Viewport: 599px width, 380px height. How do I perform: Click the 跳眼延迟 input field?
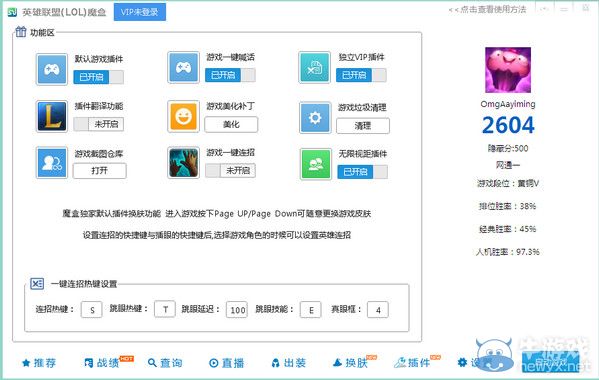click(237, 310)
